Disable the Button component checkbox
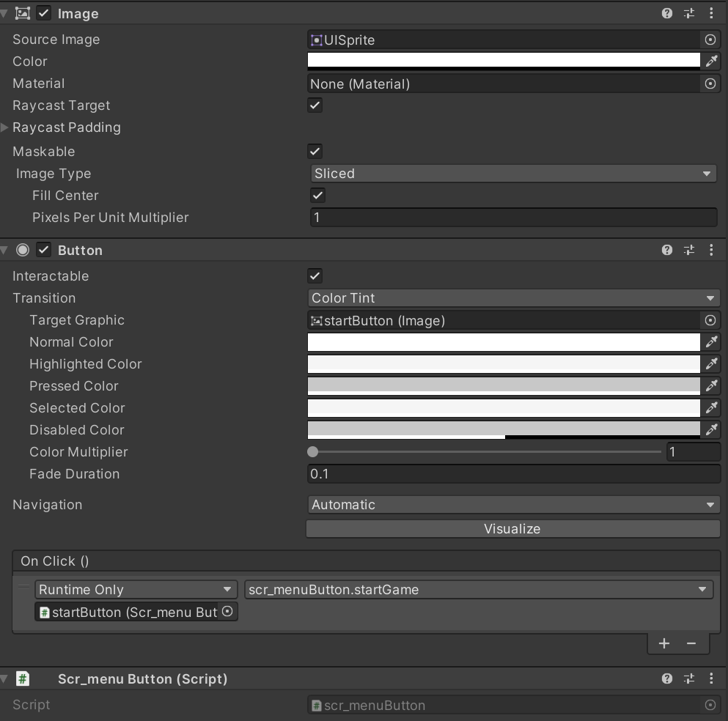 (x=44, y=250)
